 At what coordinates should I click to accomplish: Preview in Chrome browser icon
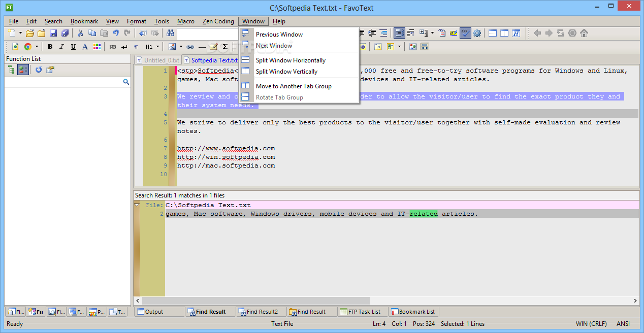click(27, 47)
